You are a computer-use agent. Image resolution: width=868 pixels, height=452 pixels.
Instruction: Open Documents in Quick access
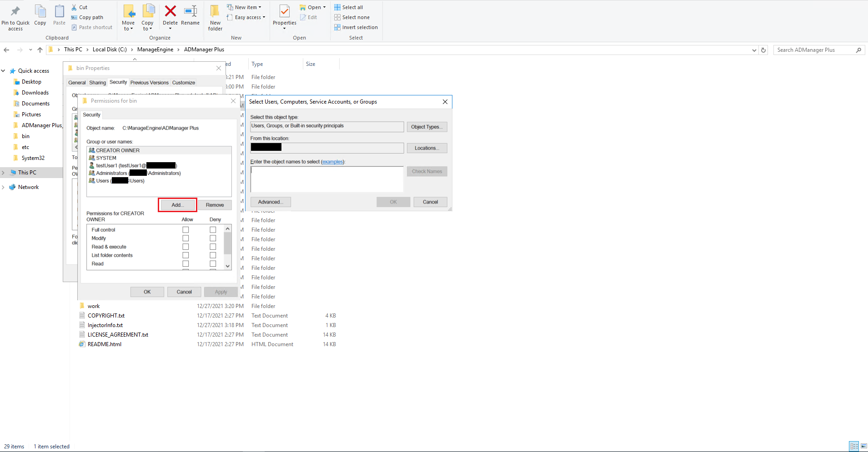click(35, 104)
